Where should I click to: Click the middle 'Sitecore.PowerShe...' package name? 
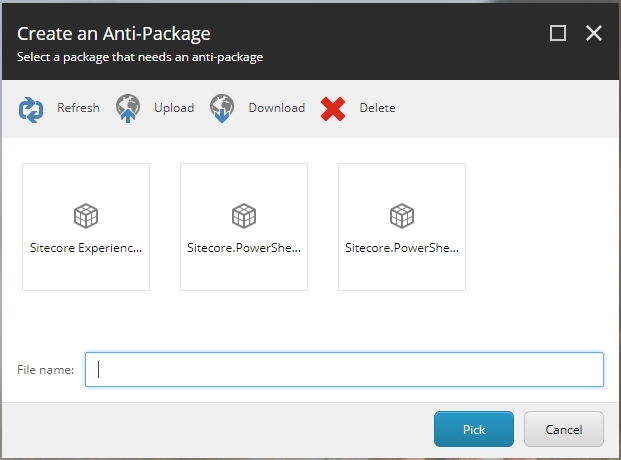tap(244, 247)
